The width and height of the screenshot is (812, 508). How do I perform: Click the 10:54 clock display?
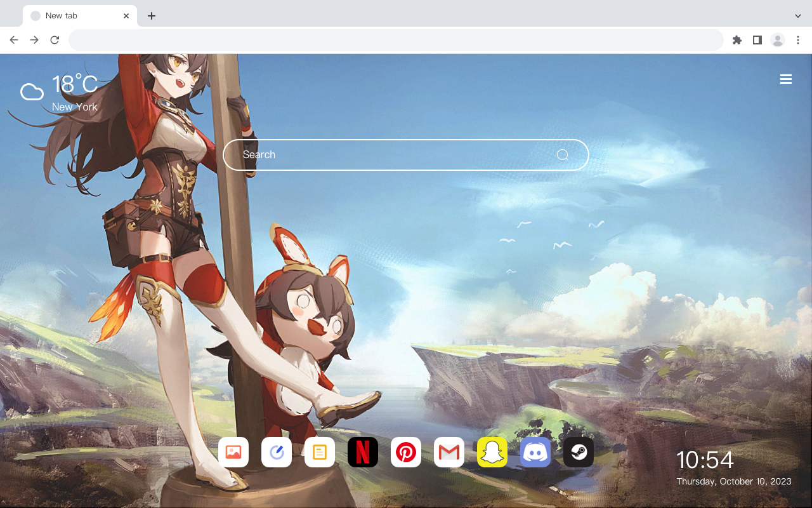click(x=705, y=460)
